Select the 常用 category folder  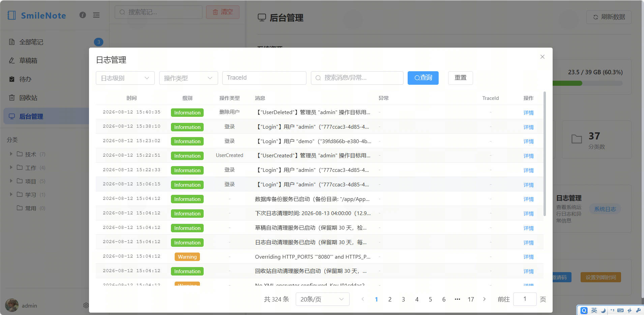pos(30,208)
